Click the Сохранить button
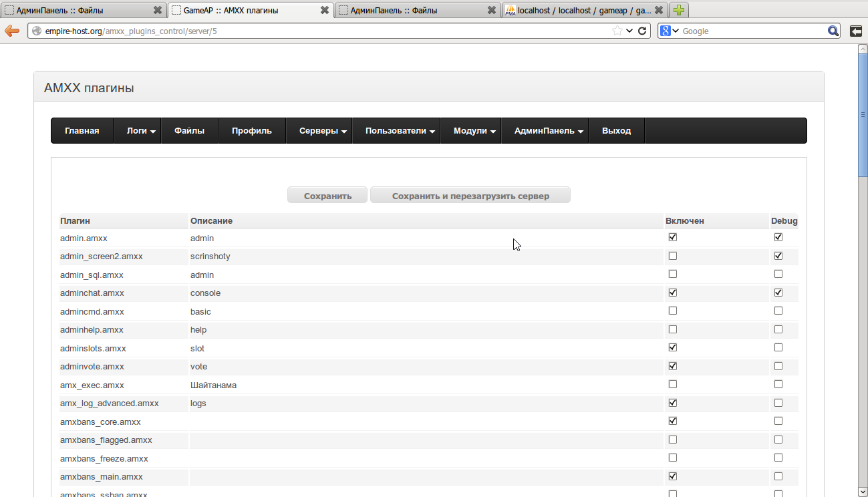Viewport: 868px width, 497px height. 327,196
